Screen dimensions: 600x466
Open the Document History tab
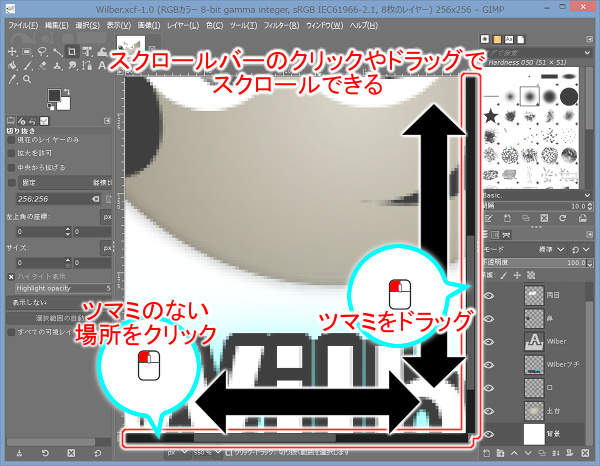(x=521, y=39)
